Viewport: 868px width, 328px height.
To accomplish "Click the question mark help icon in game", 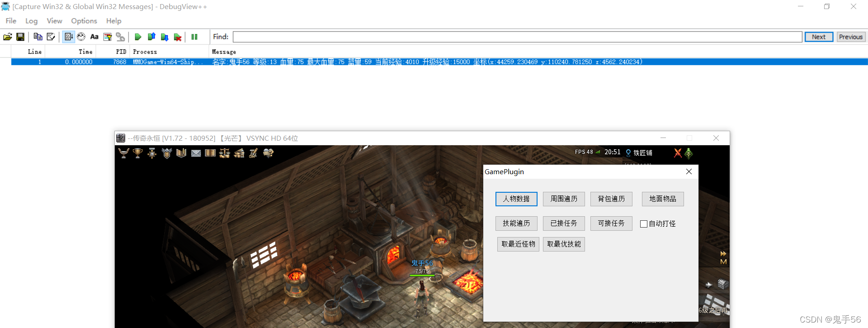I will click(268, 153).
